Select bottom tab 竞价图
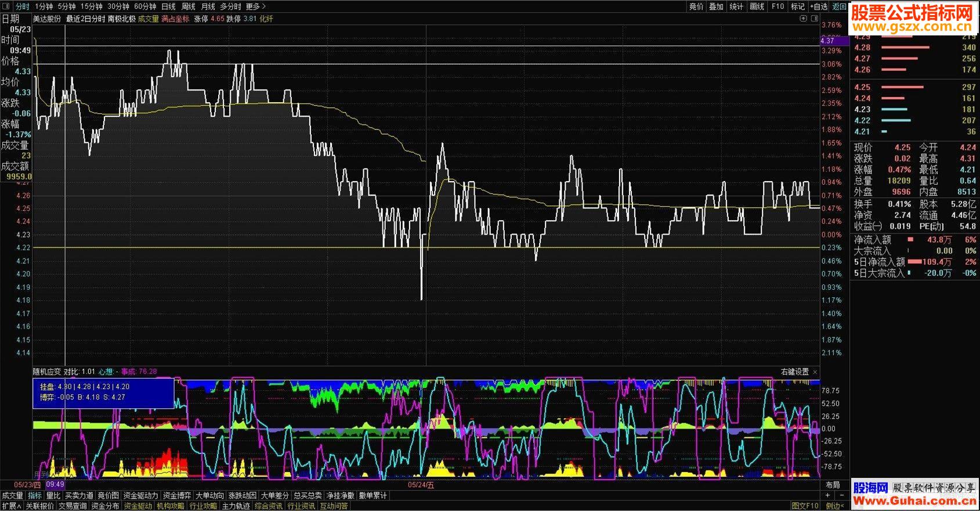 pos(108,495)
